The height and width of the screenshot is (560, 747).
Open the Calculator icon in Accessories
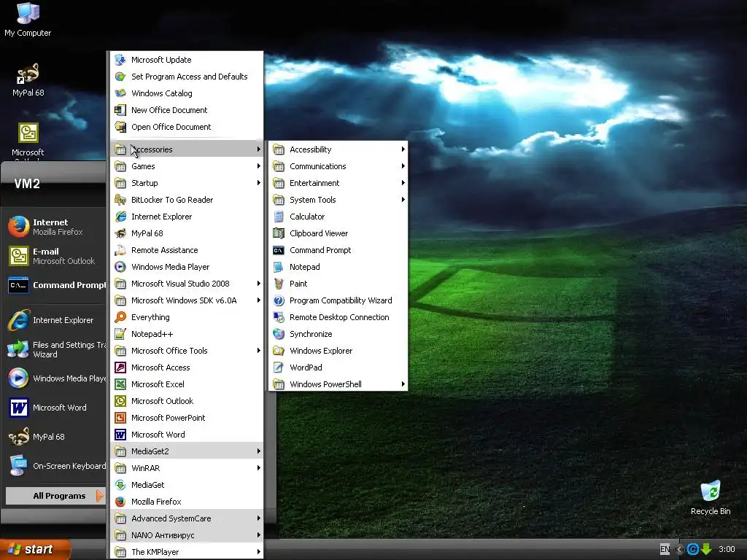(x=279, y=217)
